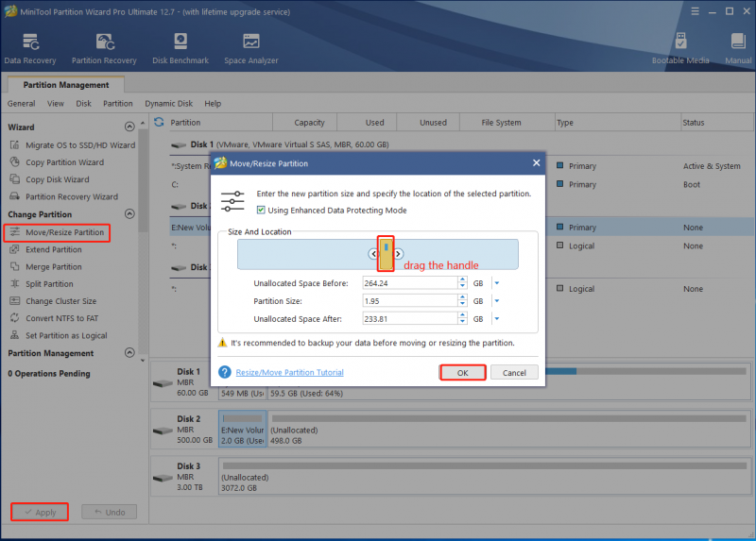The height and width of the screenshot is (541, 756).
Task: Open unit dropdown for Partition Size
Action: coord(497,301)
